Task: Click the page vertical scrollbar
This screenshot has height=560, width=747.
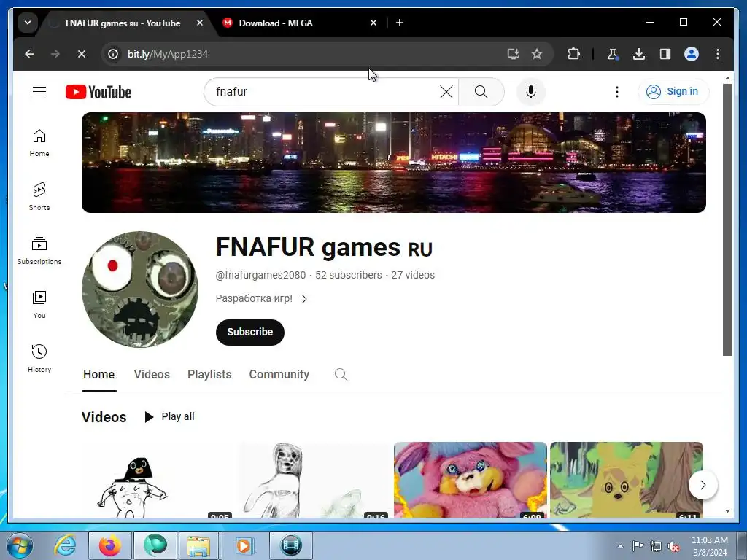Action: 727,219
